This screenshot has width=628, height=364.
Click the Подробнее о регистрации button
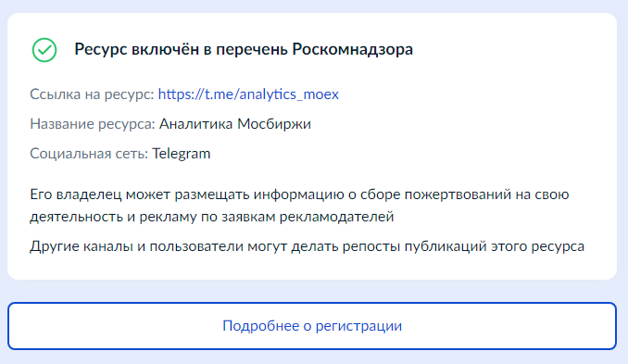coord(312,325)
